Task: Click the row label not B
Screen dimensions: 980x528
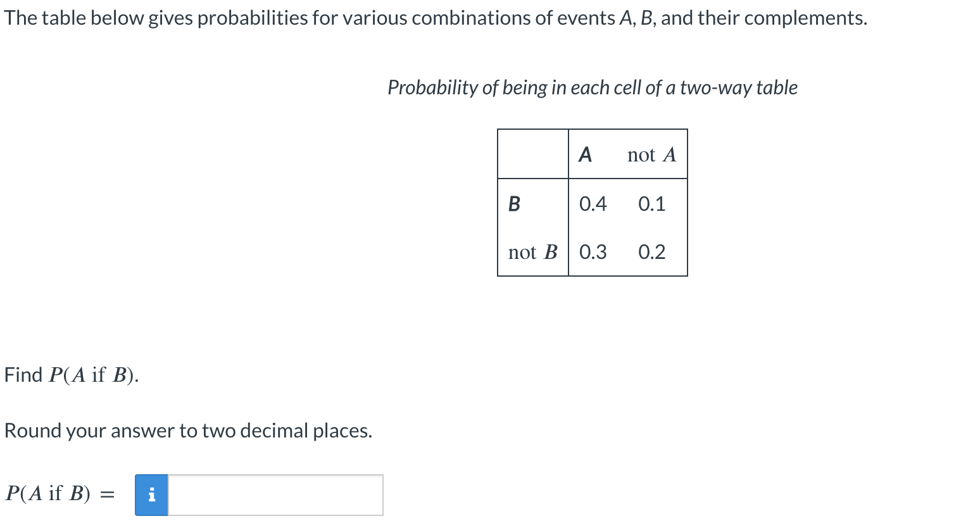Action: coord(532,252)
